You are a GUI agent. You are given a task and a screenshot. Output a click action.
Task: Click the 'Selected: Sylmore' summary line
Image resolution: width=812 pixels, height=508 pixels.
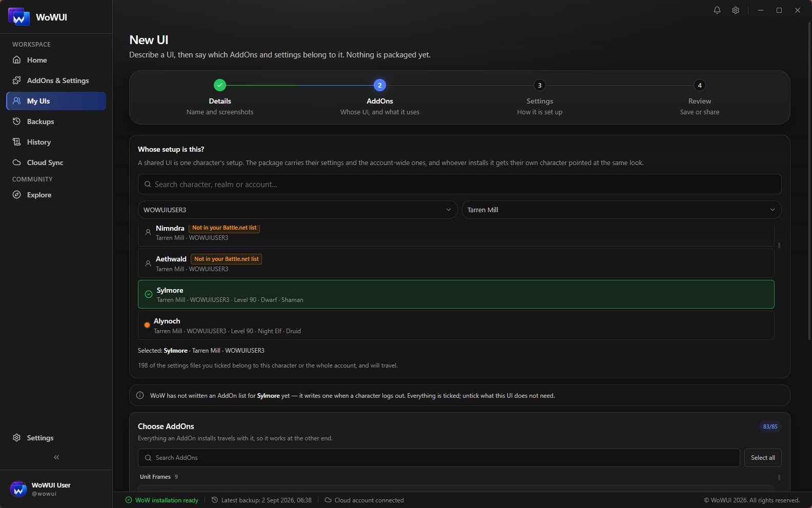coord(201,351)
